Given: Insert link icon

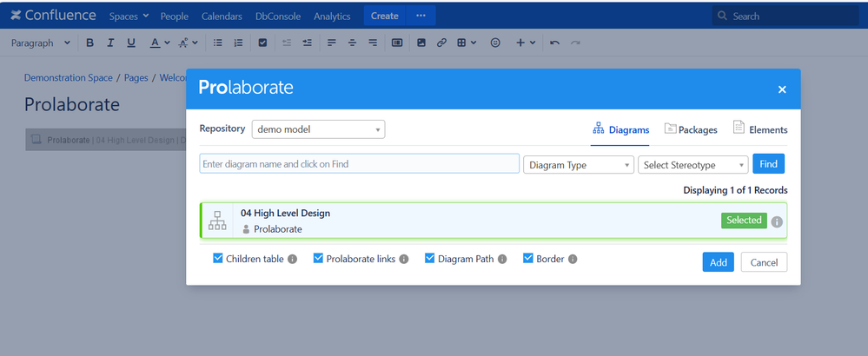Looking at the screenshot, I should 441,43.
